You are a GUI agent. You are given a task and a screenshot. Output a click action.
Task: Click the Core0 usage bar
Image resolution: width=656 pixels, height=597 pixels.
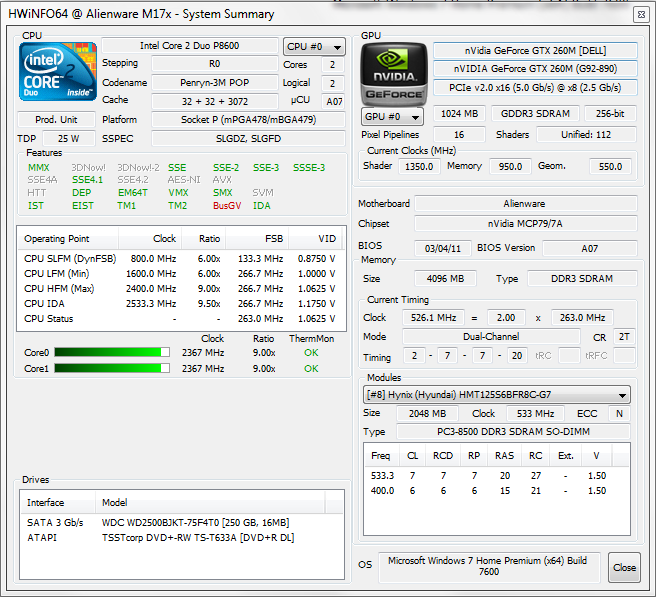click(112, 352)
